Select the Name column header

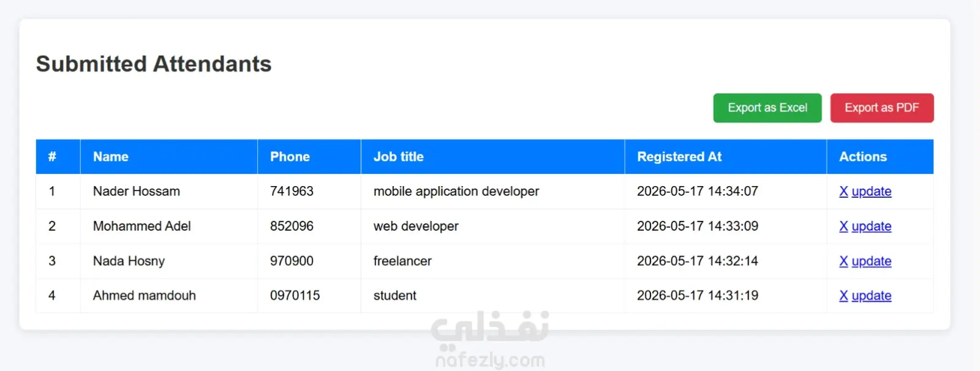coord(169,157)
